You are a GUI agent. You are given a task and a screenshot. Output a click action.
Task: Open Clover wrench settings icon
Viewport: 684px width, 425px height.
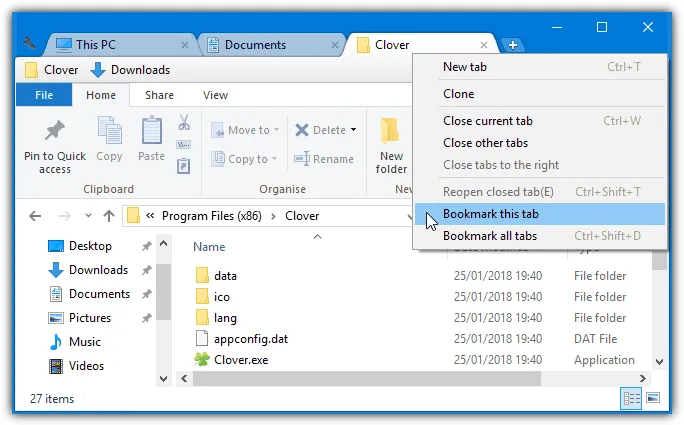point(29,43)
